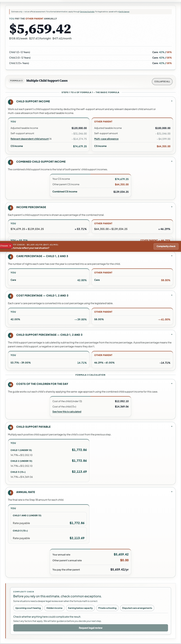Screen dimensions: 181x644
Task: Click Other parent's annual rate $0.00
Action: 124,560
